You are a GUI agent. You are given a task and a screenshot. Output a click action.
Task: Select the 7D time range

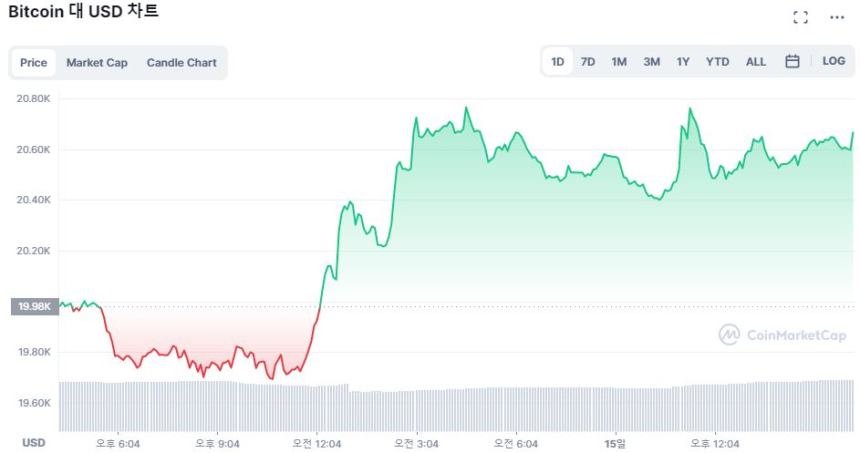(x=588, y=62)
